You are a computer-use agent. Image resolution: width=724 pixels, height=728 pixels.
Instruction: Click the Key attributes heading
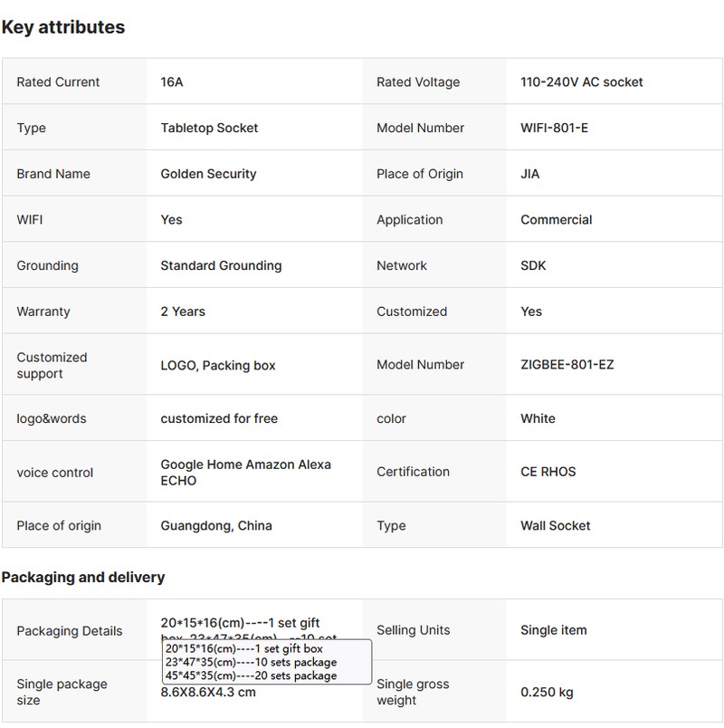[63, 27]
